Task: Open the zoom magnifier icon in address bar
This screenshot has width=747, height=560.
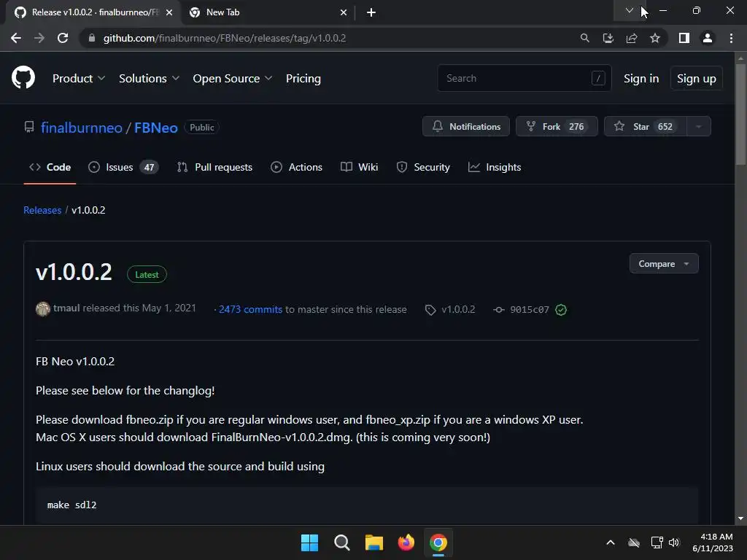Action: pos(584,38)
